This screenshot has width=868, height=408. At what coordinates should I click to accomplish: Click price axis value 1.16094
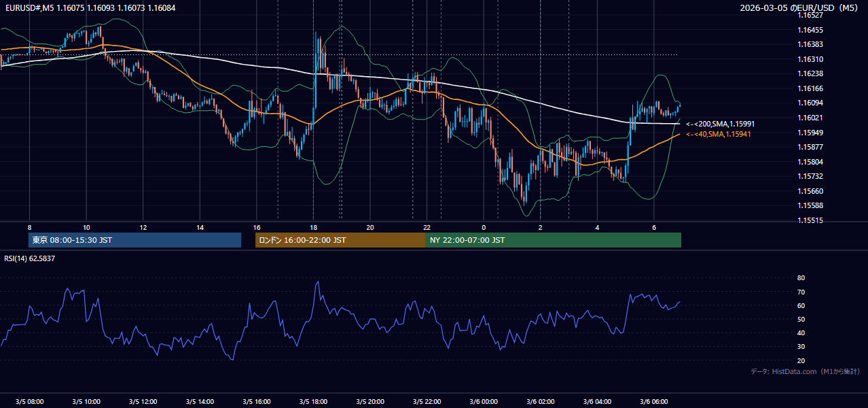(x=810, y=103)
